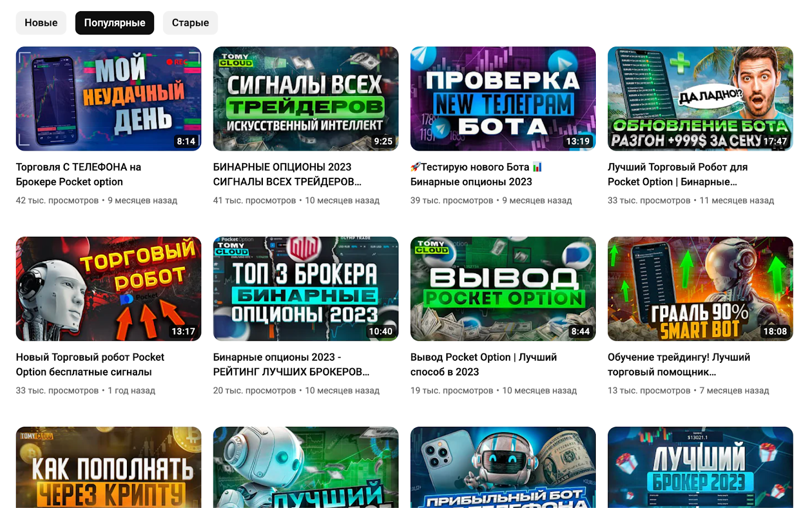Switch to the Старые filter tab
Screen dimensions: 812x508
tap(190, 23)
